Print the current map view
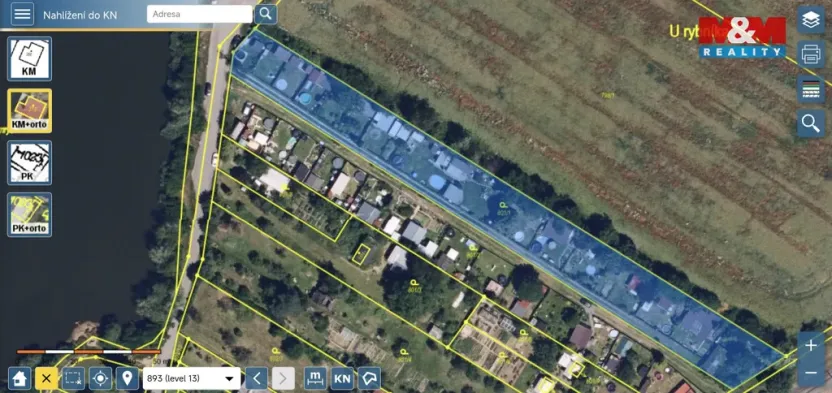Screen dimensions: 832x393 (811, 54)
